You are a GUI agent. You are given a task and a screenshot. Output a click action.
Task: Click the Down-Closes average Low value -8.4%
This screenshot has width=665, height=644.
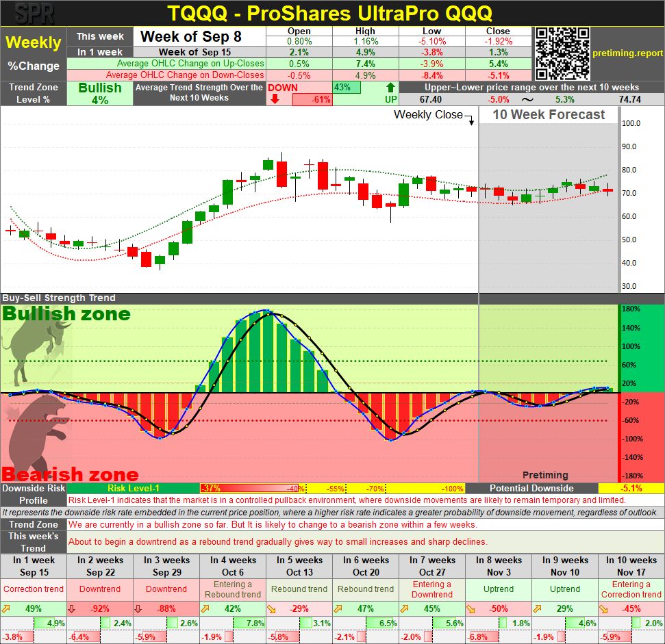pos(432,75)
